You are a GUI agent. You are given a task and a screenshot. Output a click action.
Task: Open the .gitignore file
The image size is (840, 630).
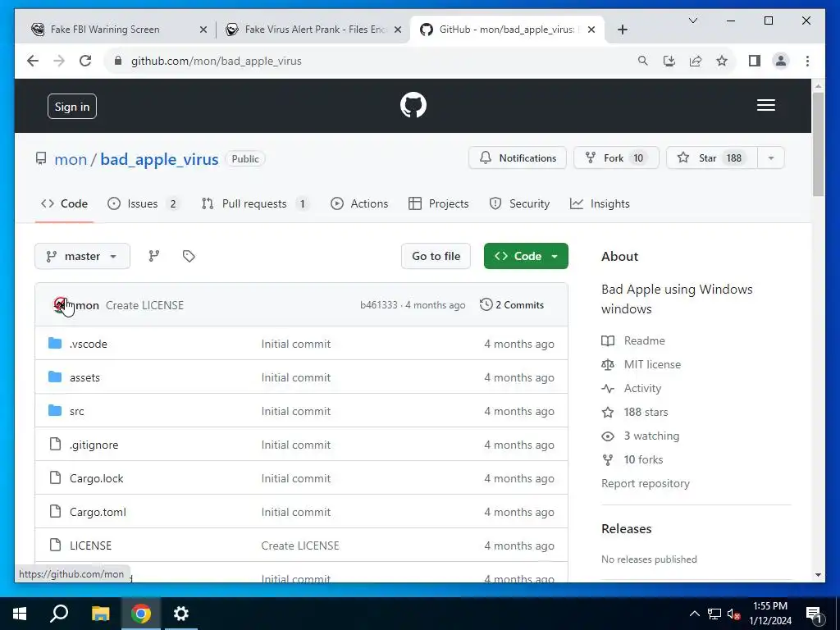[x=94, y=445]
